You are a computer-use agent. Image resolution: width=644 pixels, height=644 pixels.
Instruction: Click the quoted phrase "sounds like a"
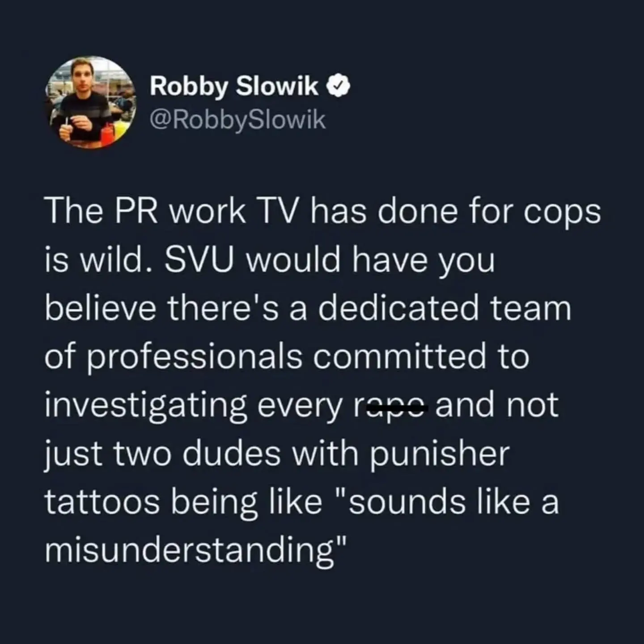pos(449,502)
